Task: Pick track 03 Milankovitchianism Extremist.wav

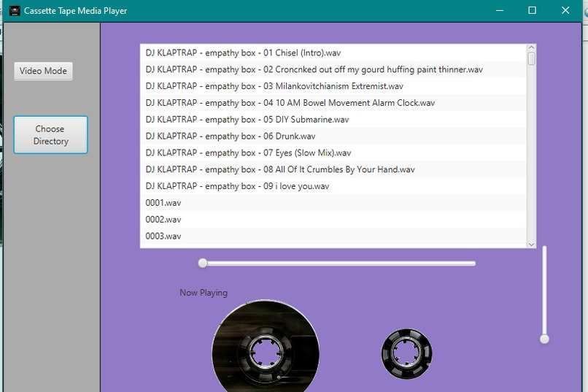Action: tap(333, 86)
